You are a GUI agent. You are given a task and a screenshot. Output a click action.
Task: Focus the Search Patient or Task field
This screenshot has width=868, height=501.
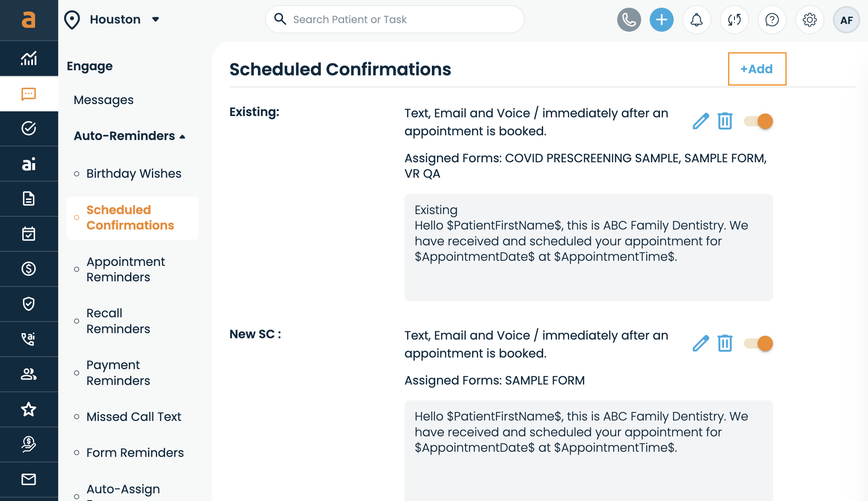point(395,20)
